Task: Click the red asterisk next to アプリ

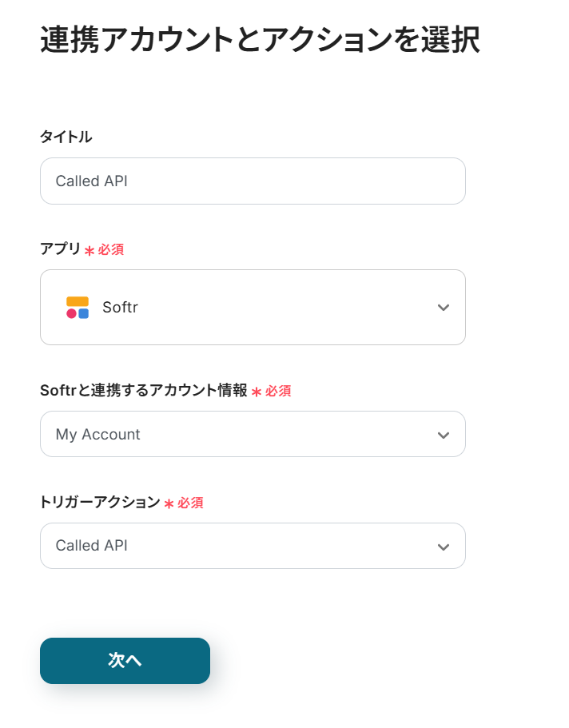Action: 90,250
